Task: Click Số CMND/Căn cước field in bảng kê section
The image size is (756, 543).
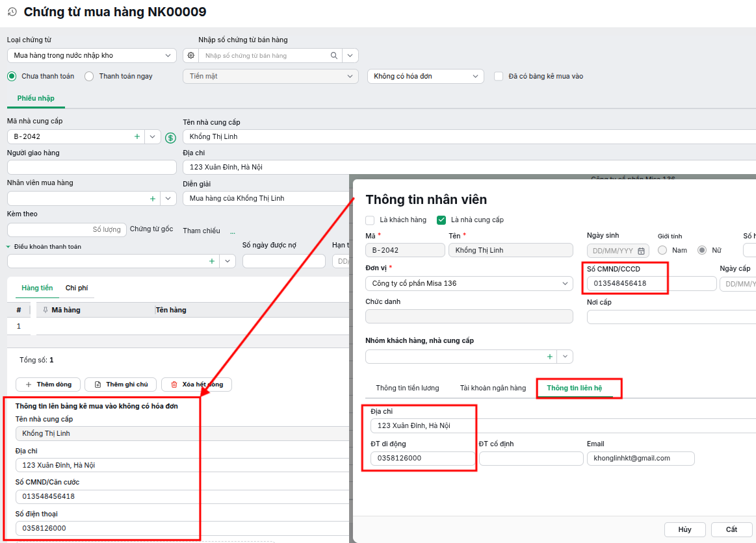Action: pos(182,496)
